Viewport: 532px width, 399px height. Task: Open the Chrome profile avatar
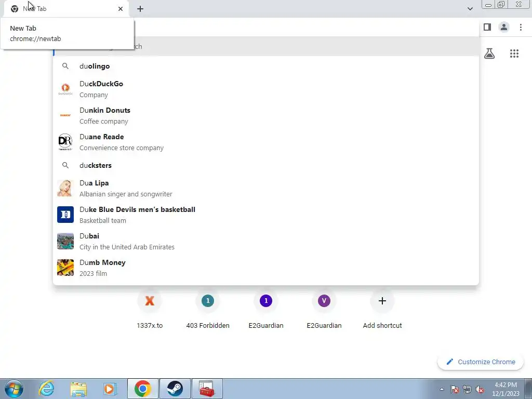(504, 27)
